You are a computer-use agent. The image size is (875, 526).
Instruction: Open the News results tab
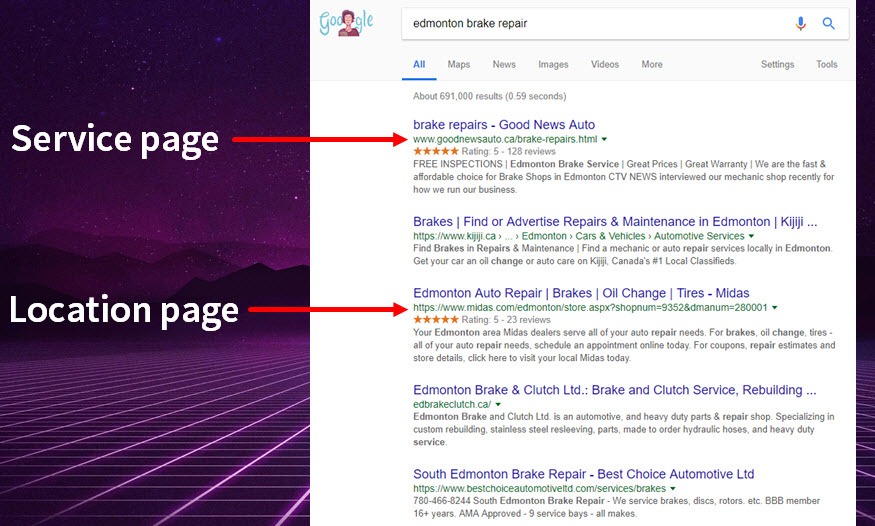pos(504,64)
